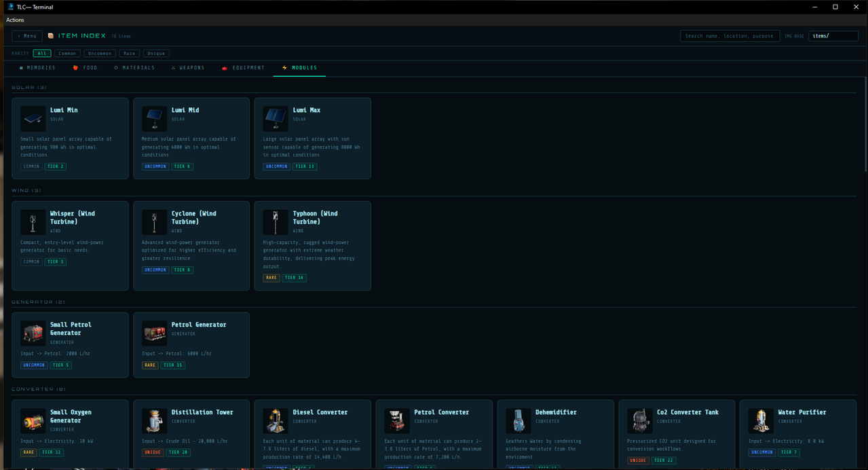
Task: Open the Dehumidifier icon
Action: 518,421
